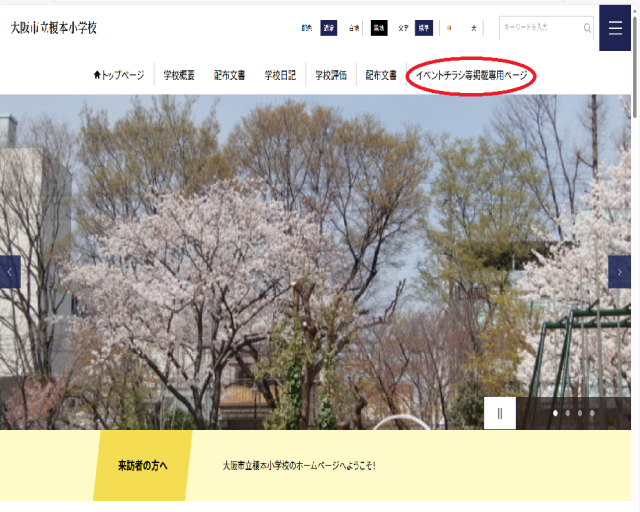Reset the text size to 標準 next to 文字
640x512 pixels.
point(425,28)
